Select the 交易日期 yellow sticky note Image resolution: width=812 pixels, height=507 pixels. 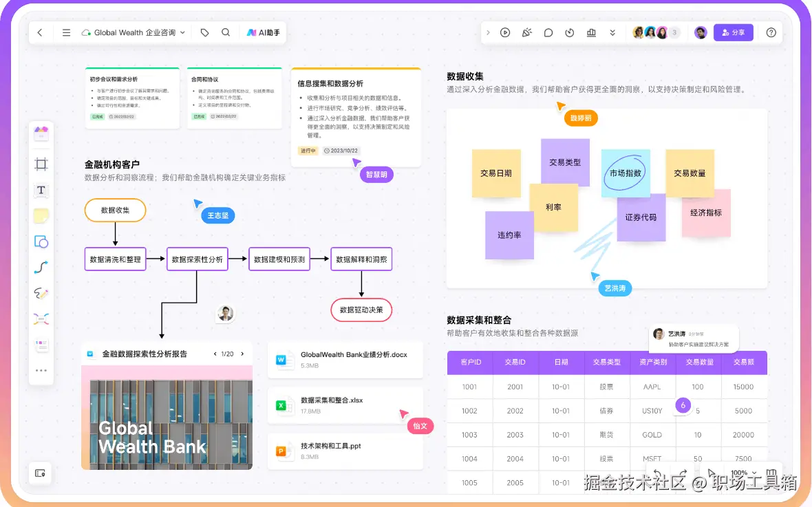(496, 173)
